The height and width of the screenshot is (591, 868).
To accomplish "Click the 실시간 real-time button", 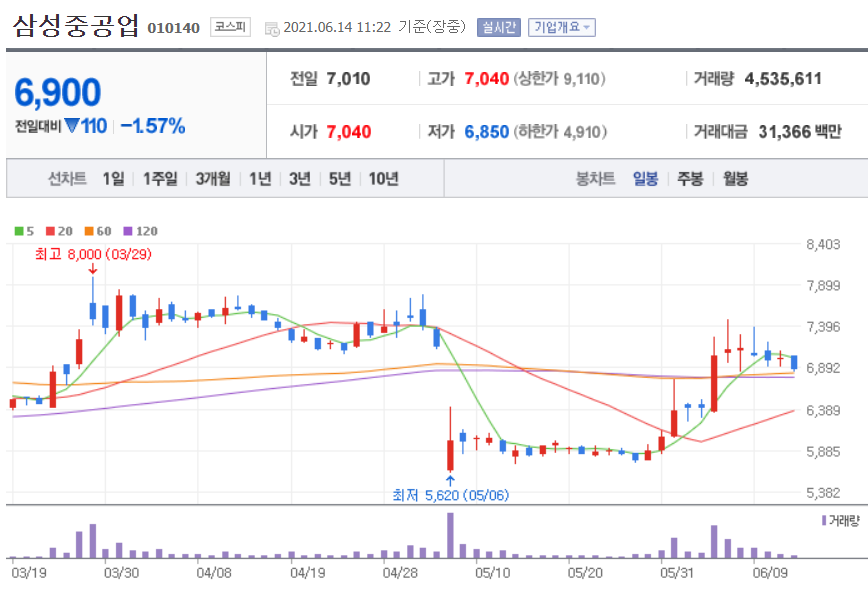I will pyautogui.click(x=499, y=27).
